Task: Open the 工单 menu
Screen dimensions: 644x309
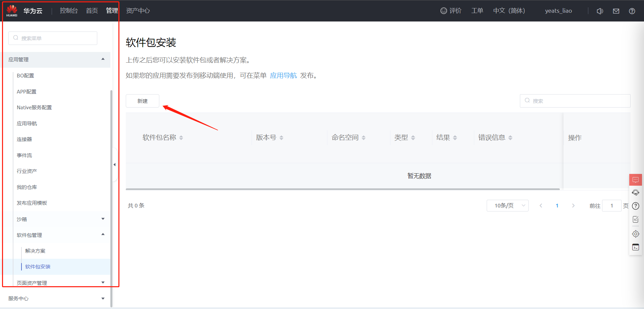Action: [x=477, y=11]
